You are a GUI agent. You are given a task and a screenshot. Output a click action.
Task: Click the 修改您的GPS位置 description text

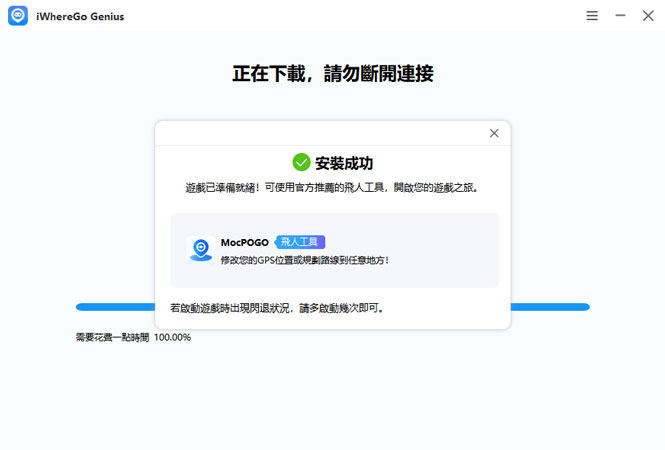click(304, 260)
